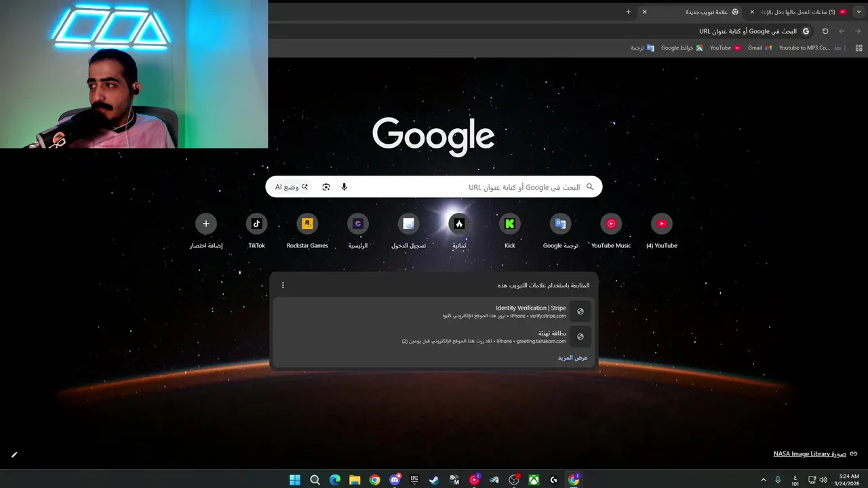Screen dimensions: 868x488
Task: Open the تسجيل الدخول shortcut
Action: coord(408,231)
